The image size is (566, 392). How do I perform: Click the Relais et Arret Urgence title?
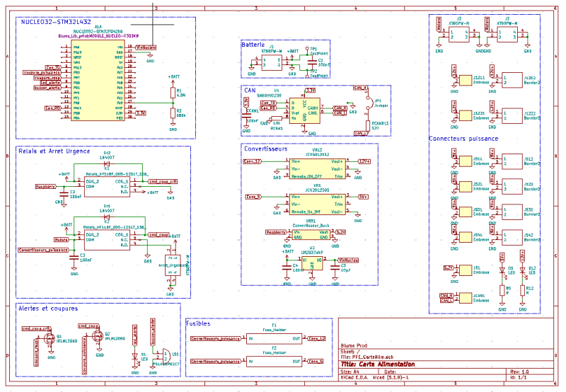click(54, 151)
